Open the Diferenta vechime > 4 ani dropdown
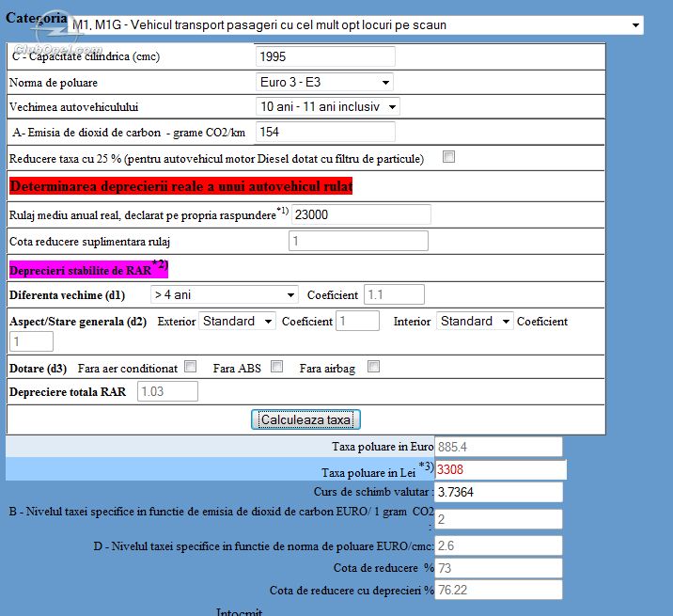The image size is (673, 616). pos(225,294)
